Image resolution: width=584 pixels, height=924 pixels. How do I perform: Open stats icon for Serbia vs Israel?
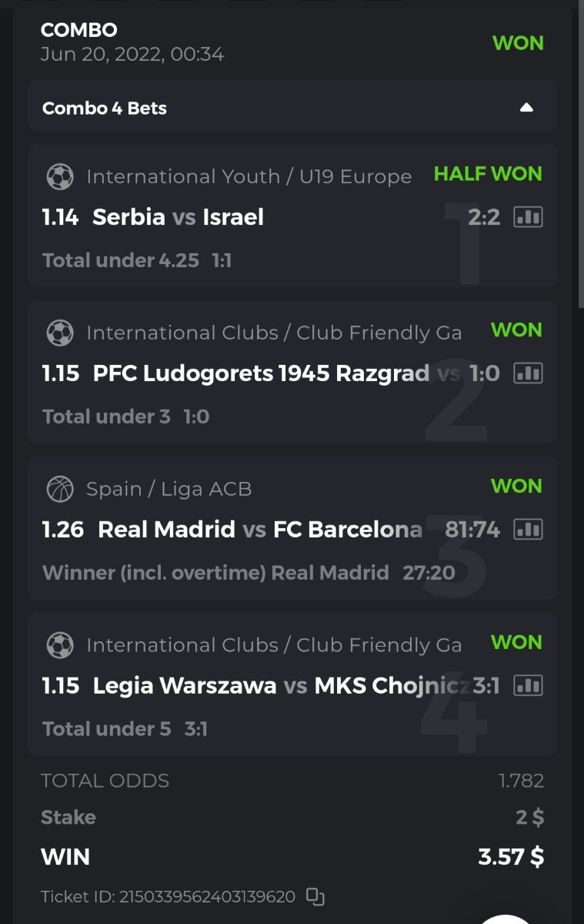coord(528,218)
